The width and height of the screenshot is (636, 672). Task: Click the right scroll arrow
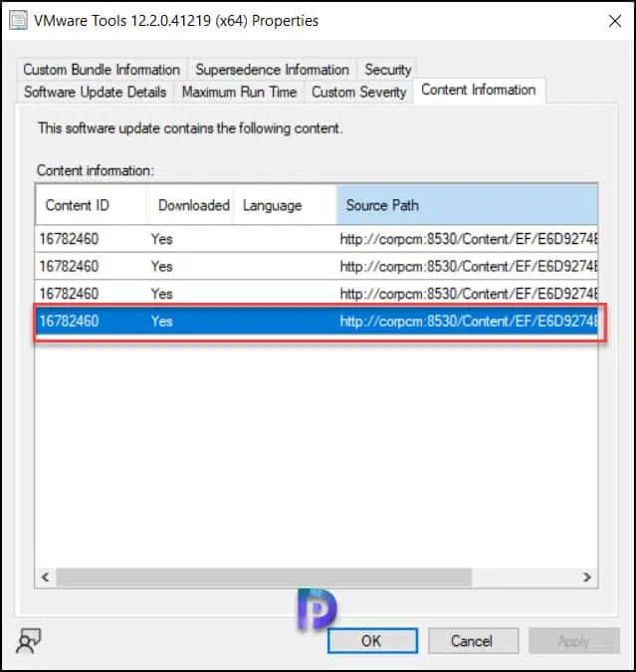(x=587, y=577)
